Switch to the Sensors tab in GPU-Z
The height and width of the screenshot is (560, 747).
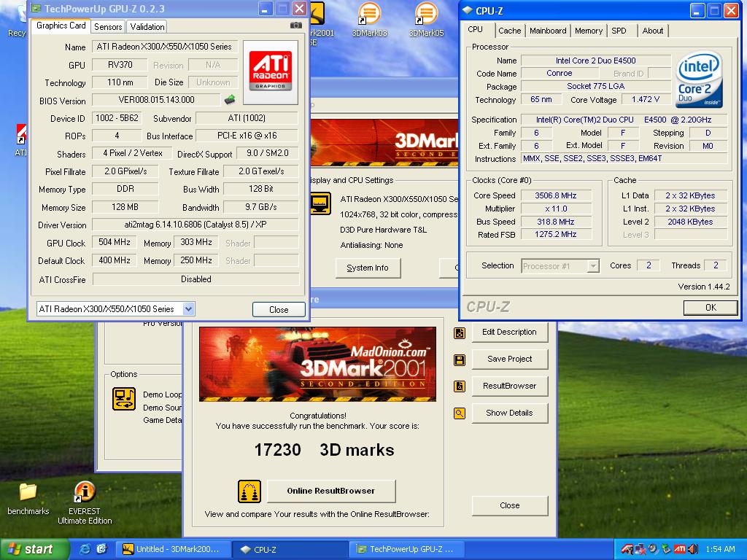click(x=108, y=27)
